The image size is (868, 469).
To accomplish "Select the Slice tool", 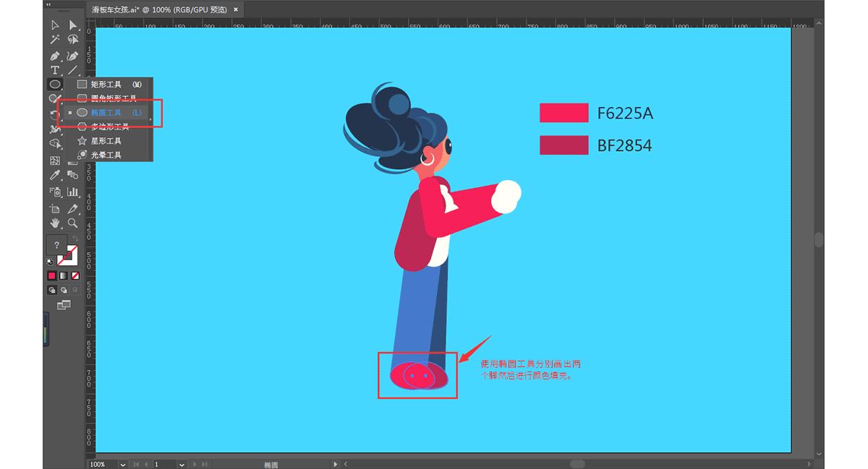I will coord(72,208).
